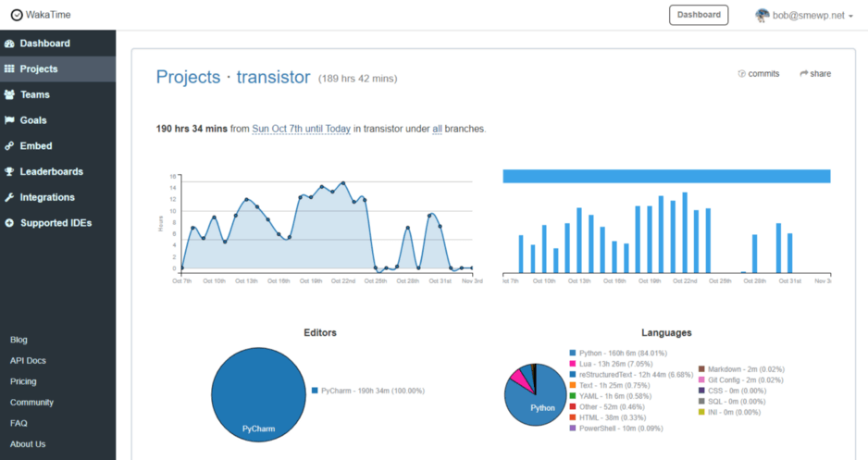Click the Dashboard button in top bar
The width and height of the screenshot is (868, 460).
[x=699, y=15]
